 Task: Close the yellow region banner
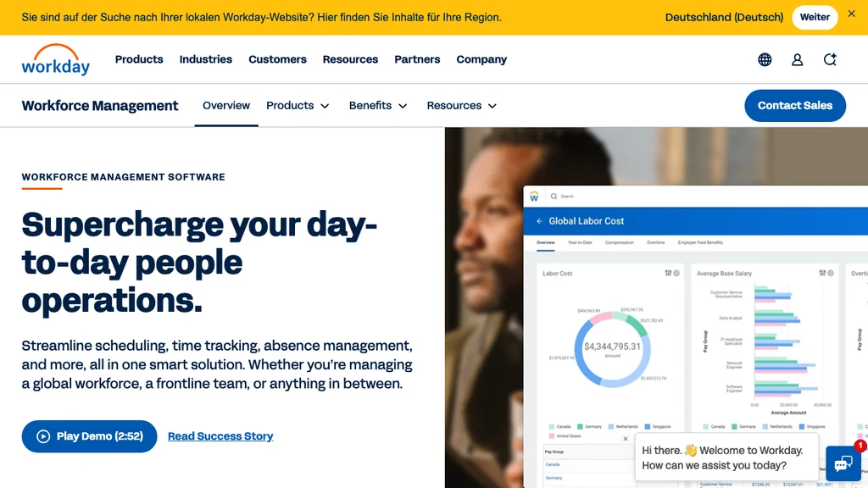851,14
